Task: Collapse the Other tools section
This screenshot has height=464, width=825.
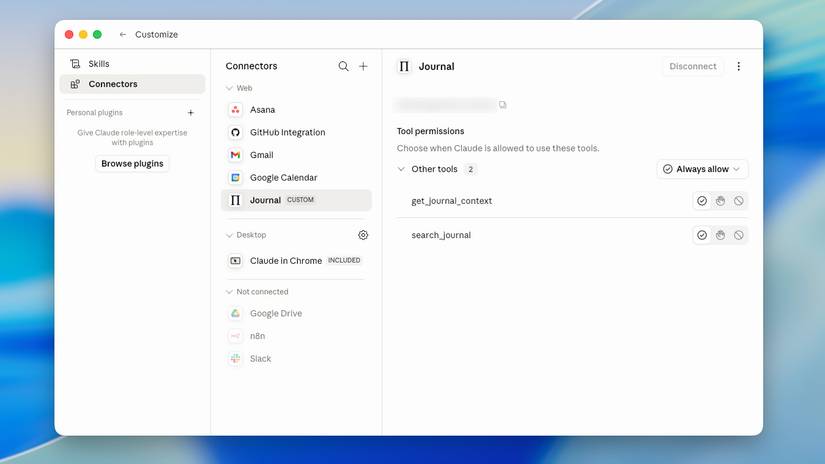Action: [x=401, y=169]
